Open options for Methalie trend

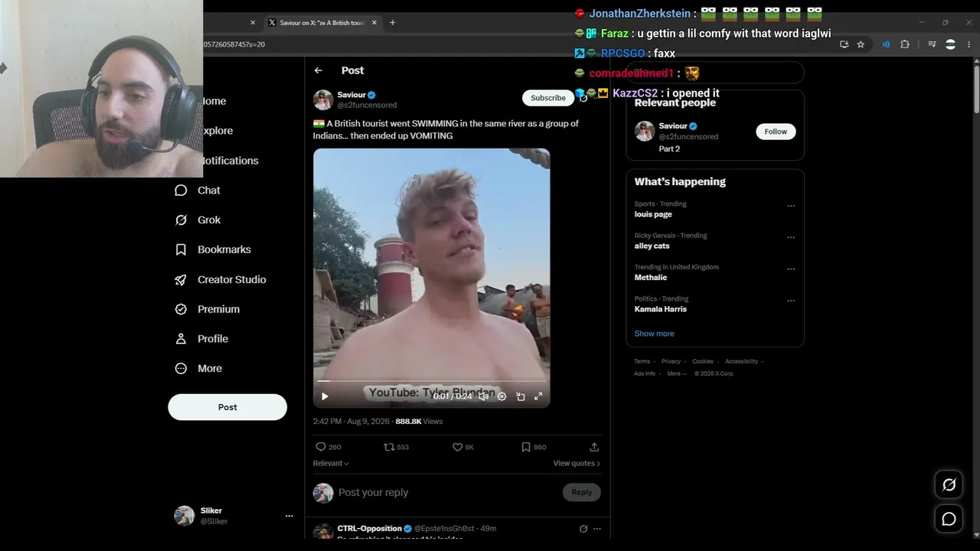pyautogui.click(x=791, y=269)
